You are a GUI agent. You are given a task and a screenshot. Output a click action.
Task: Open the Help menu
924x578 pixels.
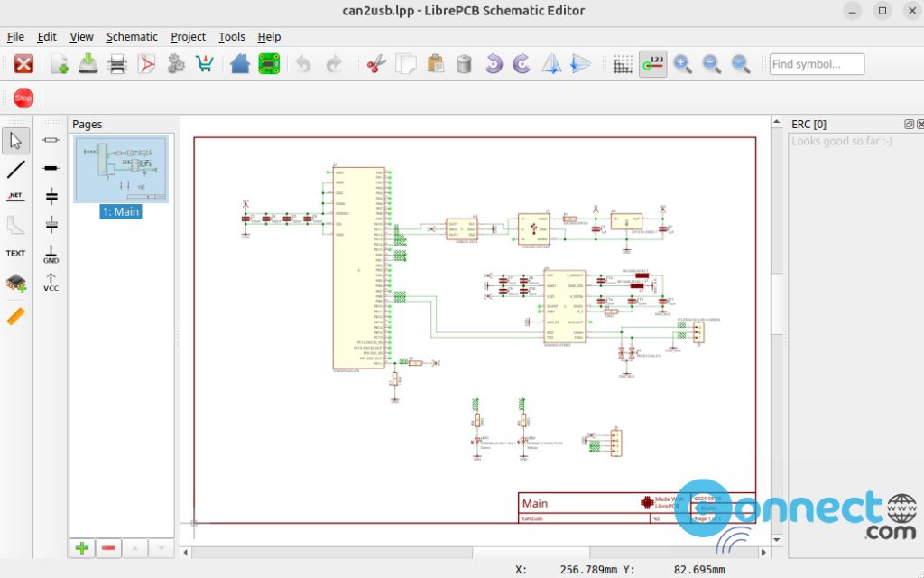(x=269, y=36)
